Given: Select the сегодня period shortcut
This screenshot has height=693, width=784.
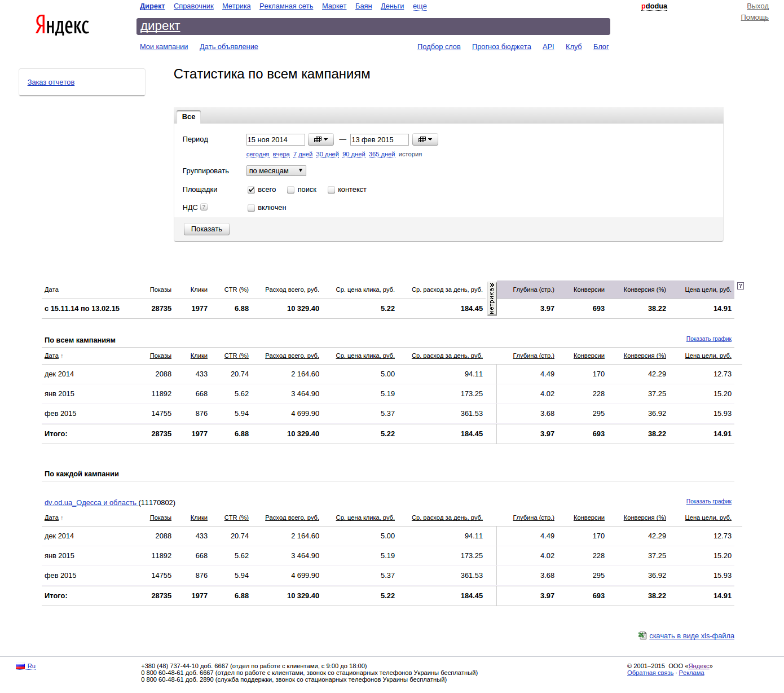Looking at the screenshot, I should [x=258, y=154].
